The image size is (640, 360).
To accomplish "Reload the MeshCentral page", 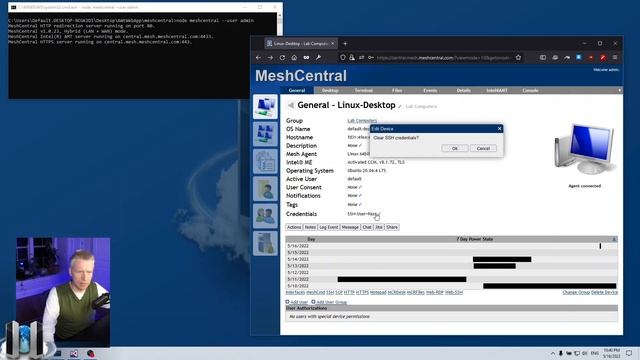I will 282,58.
